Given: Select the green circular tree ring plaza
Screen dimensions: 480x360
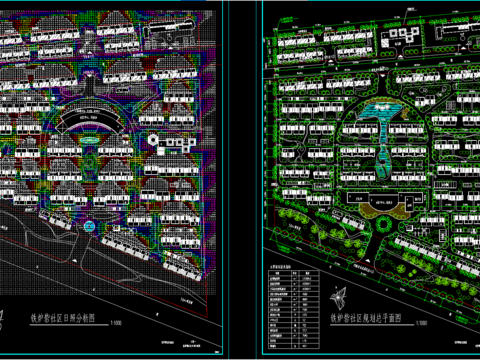Looking at the screenshot, I should [x=383, y=223].
